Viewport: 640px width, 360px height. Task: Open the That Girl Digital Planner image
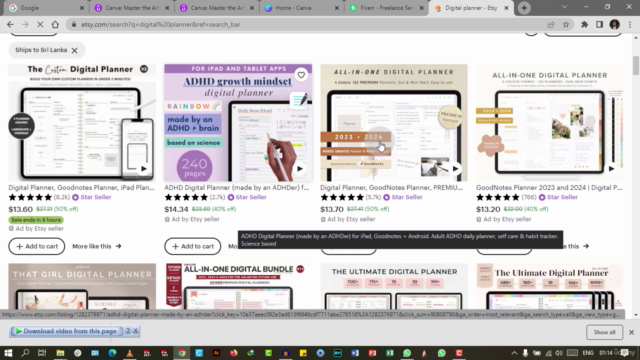coord(82,286)
